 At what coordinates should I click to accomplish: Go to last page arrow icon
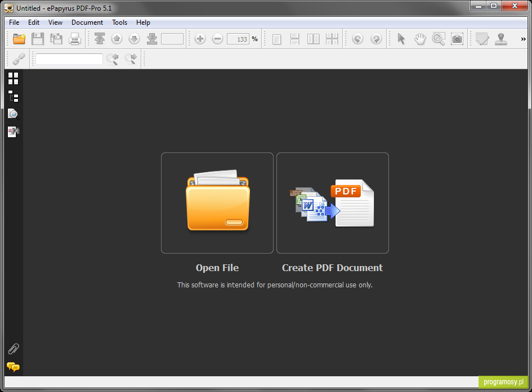pos(151,39)
